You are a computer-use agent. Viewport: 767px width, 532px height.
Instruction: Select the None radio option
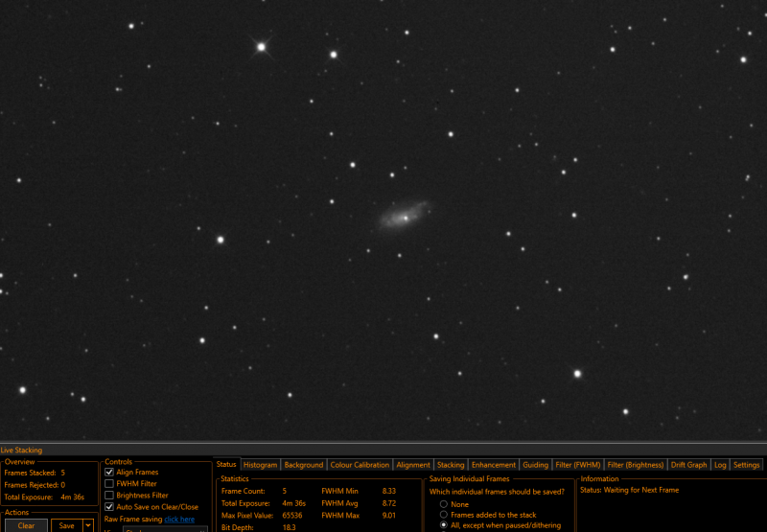[444, 504]
